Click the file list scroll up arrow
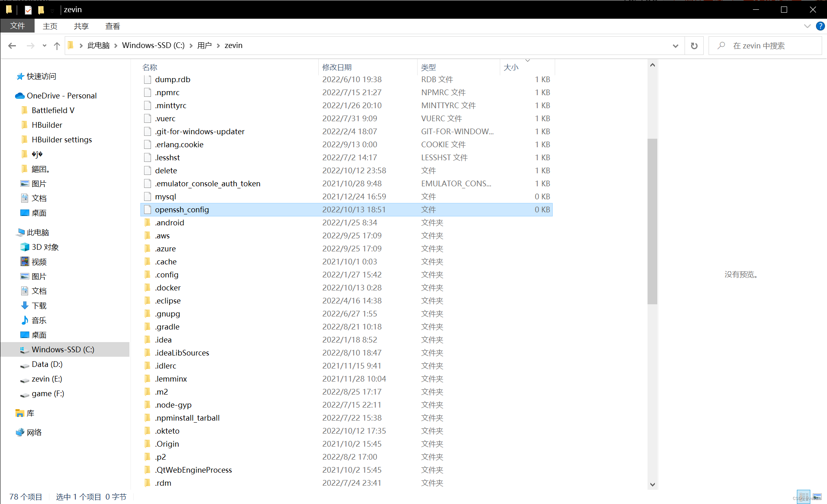The image size is (827, 504). coord(652,65)
